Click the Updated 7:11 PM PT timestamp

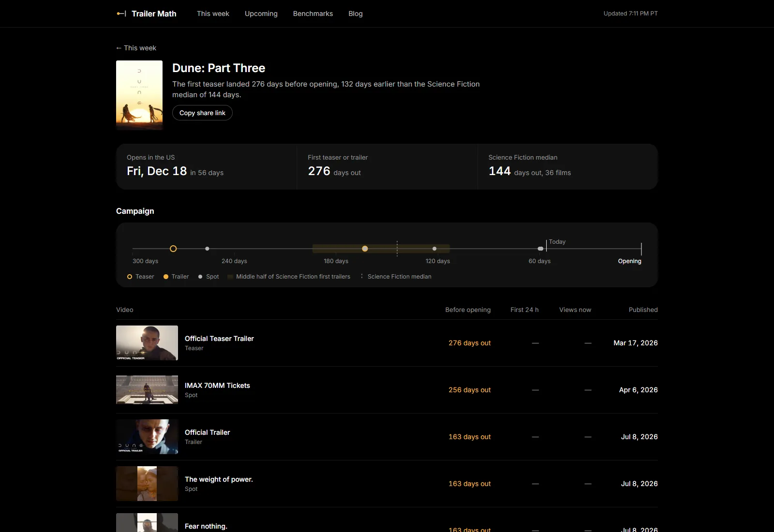(631, 14)
